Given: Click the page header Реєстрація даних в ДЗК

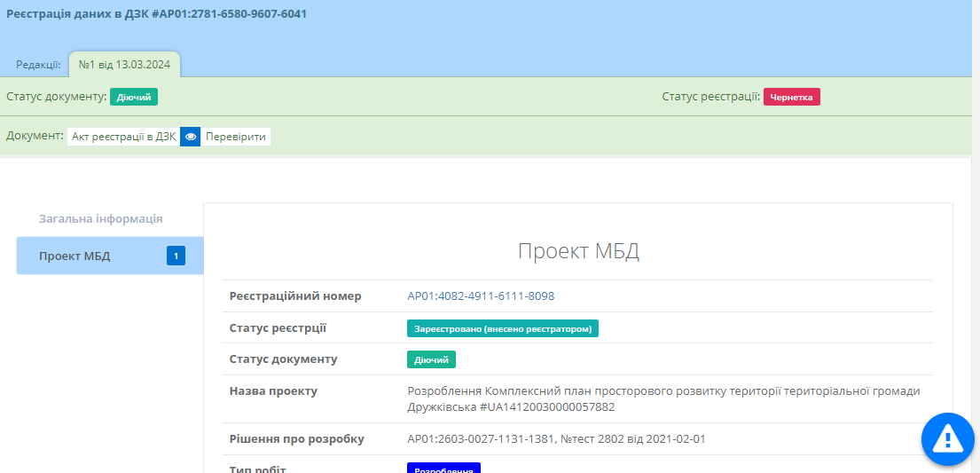Looking at the screenshot, I should tap(157, 14).
